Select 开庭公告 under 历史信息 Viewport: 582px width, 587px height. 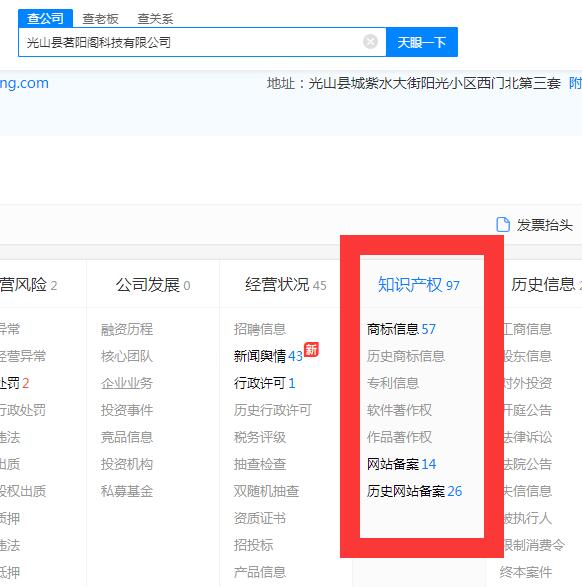[528, 410]
